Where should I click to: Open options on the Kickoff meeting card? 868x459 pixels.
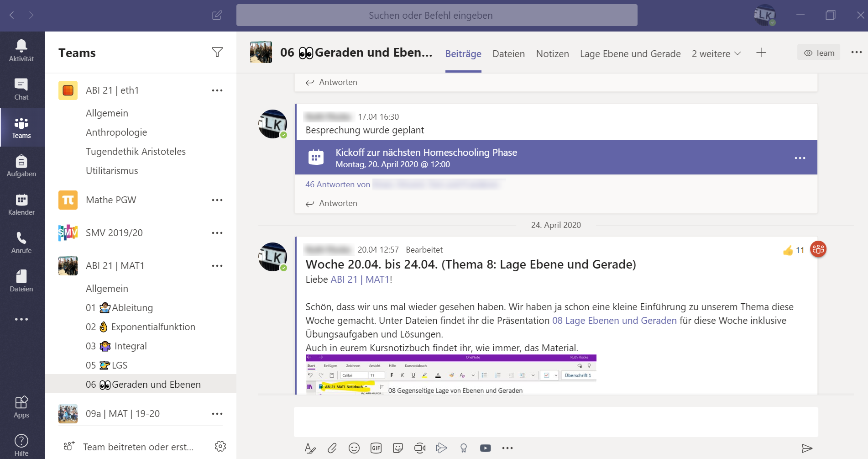800,158
